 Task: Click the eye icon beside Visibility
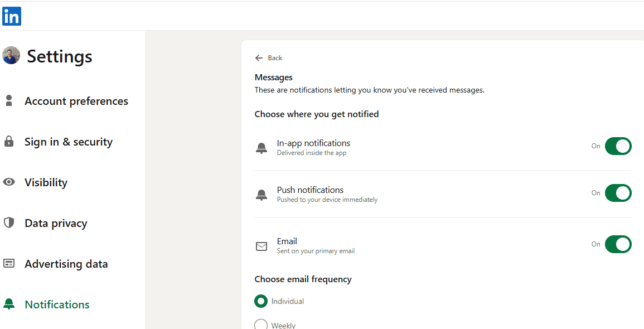click(x=9, y=182)
